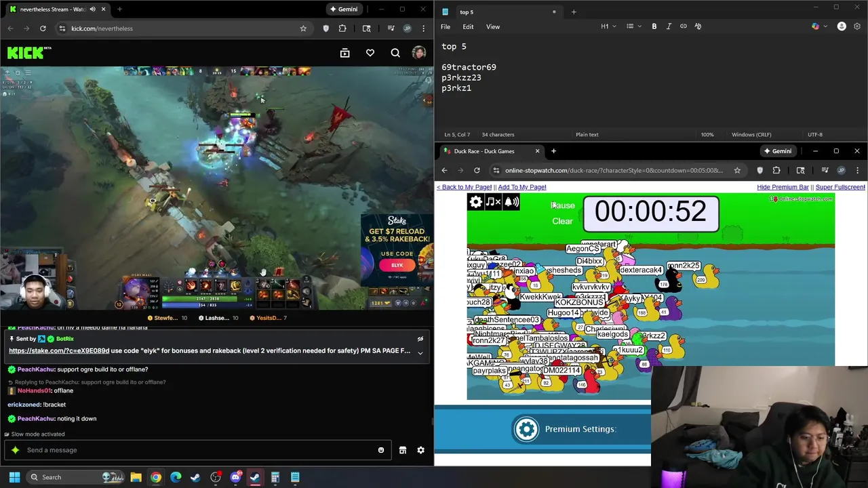Open Notepad account profile icon
The width and height of the screenshot is (868, 488).
coord(842,26)
